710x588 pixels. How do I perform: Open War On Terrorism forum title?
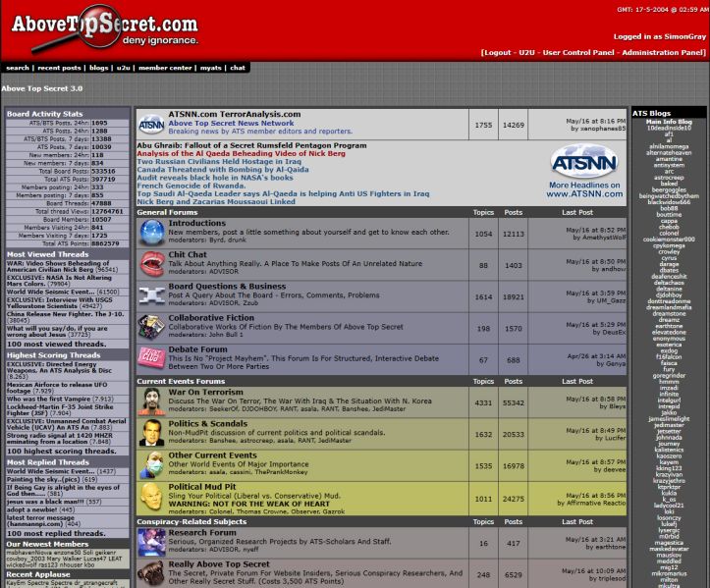tap(205, 392)
